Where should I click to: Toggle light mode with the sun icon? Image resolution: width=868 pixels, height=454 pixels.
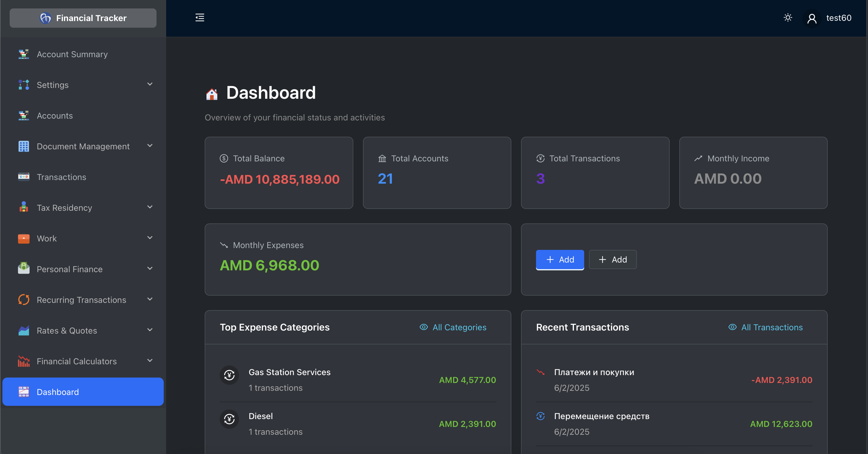pos(788,17)
